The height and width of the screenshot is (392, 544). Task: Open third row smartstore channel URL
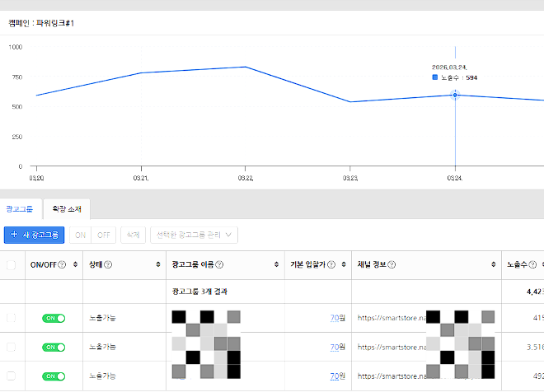coord(392,376)
